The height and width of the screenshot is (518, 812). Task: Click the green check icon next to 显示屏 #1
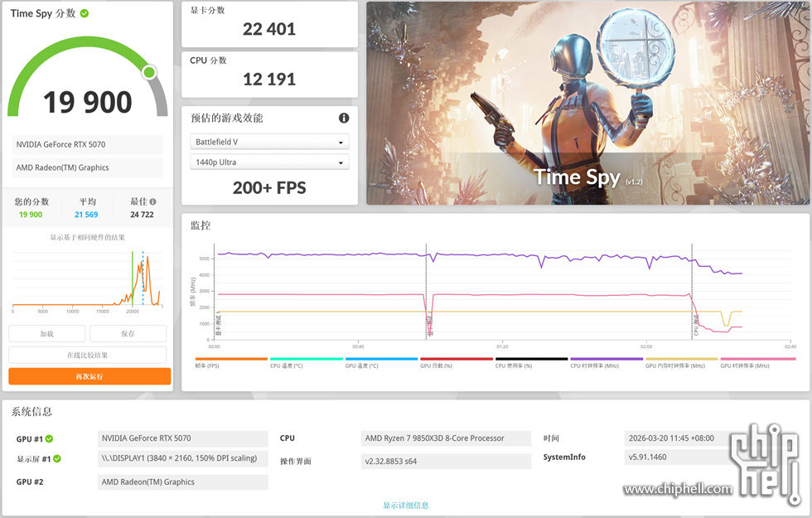58,458
